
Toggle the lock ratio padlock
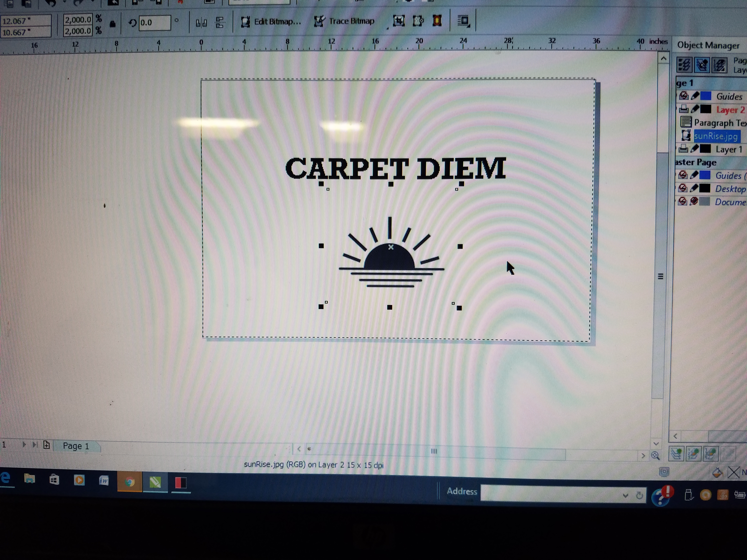click(x=113, y=24)
